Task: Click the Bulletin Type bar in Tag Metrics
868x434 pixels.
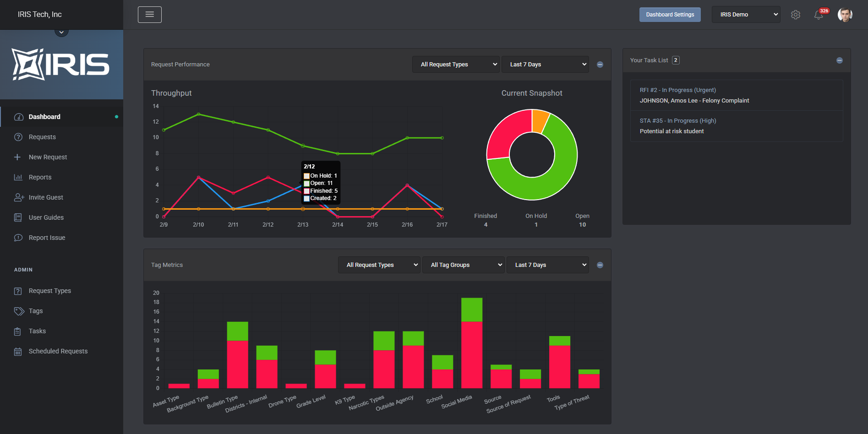Action: 237,355
